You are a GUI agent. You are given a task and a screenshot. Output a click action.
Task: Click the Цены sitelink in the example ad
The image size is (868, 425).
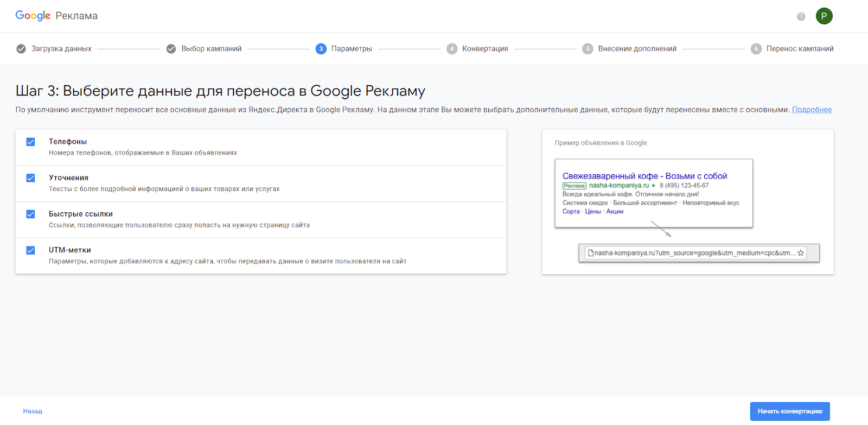593,212
